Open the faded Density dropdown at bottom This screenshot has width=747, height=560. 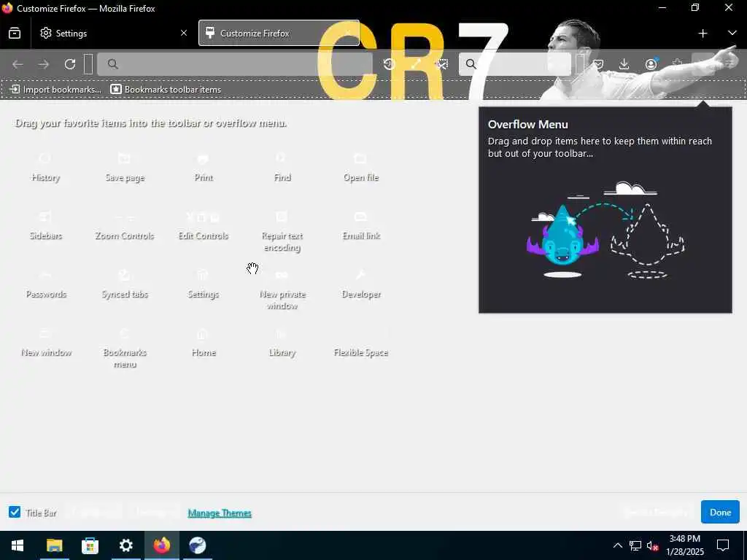pos(154,513)
